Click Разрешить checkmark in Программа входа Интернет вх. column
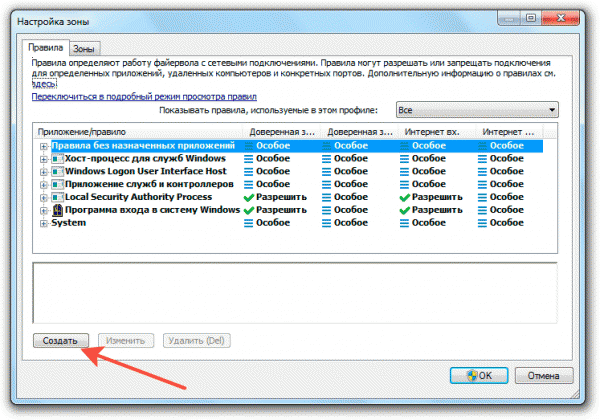 (404, 210)
